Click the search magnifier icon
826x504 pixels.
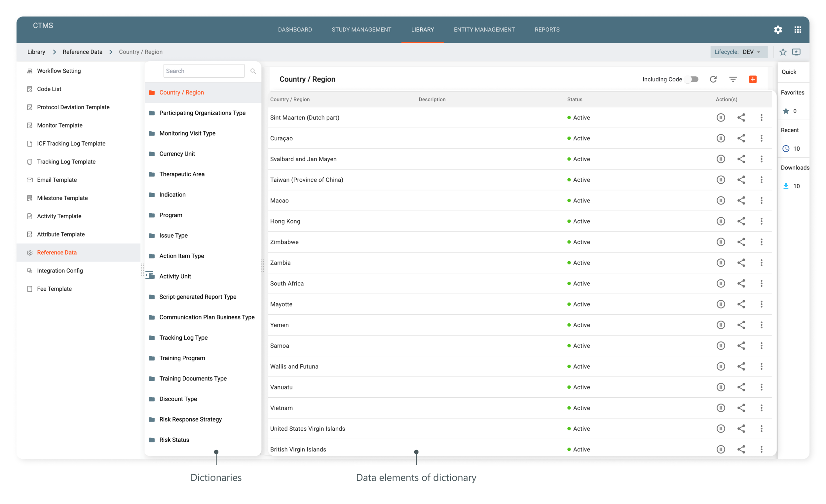(253, 71)
